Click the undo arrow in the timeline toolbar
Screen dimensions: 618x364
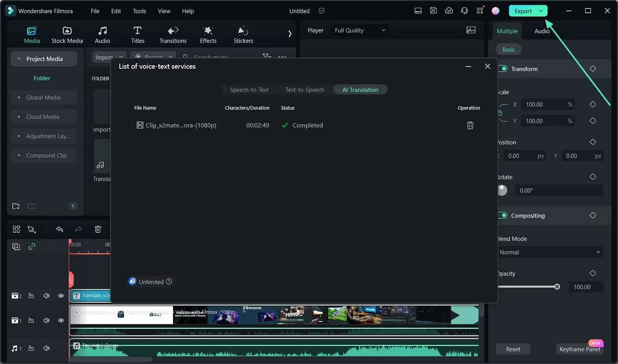coord(59,229)
